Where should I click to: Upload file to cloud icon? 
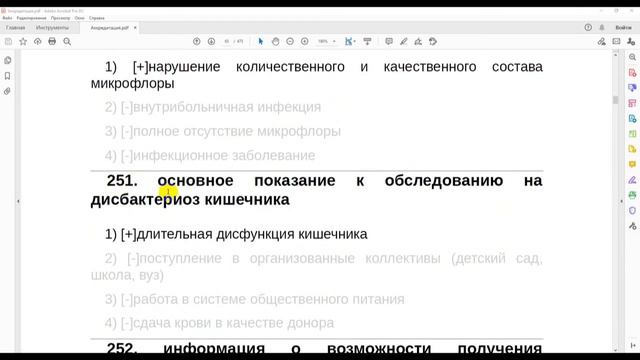pyautogui.click(x=38, y=41)
